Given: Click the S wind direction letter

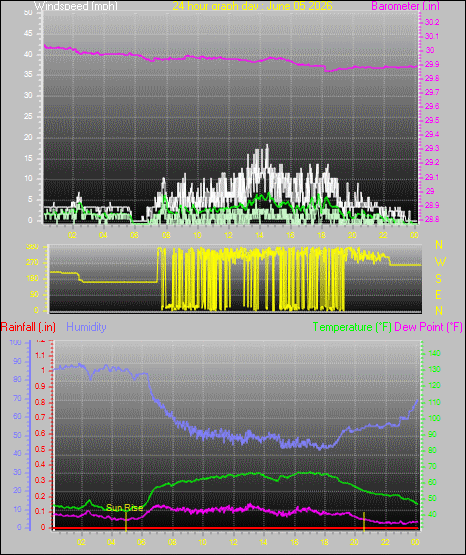Looking at the screenshot, I should point(438,279).
